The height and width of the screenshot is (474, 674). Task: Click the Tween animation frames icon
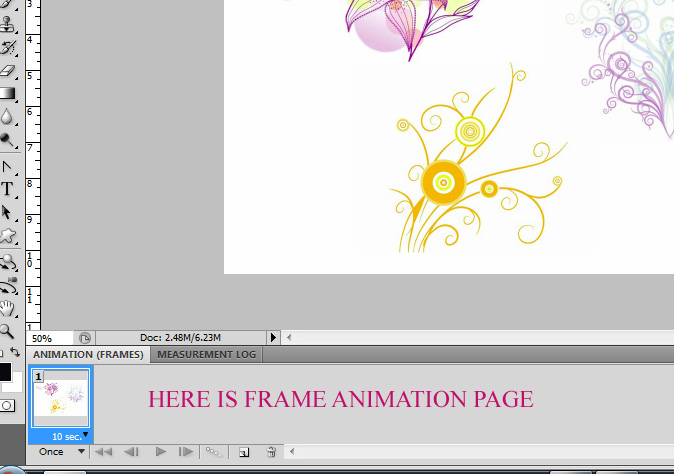[x=213, y=452]
